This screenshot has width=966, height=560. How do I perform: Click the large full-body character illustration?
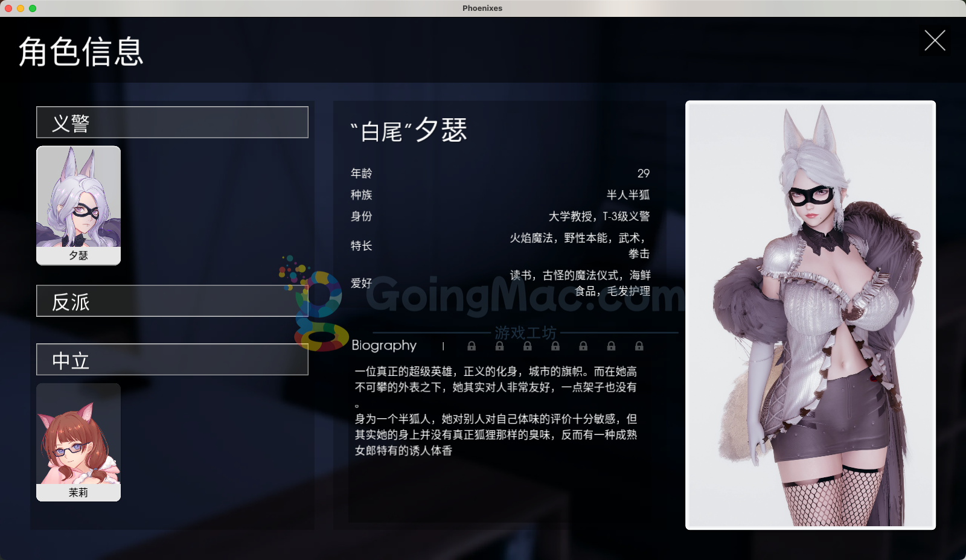pos(810,315)
